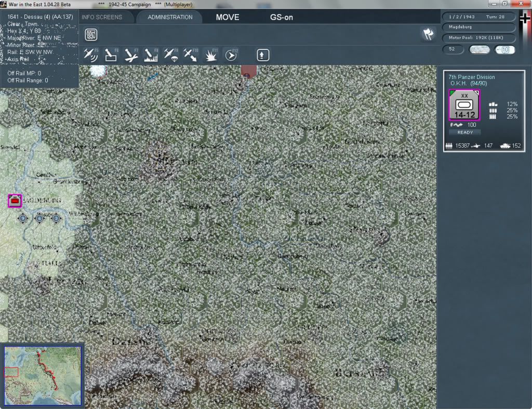Select the air recon F5 mode icon
532x409 pixels.
tap(90, 55)
